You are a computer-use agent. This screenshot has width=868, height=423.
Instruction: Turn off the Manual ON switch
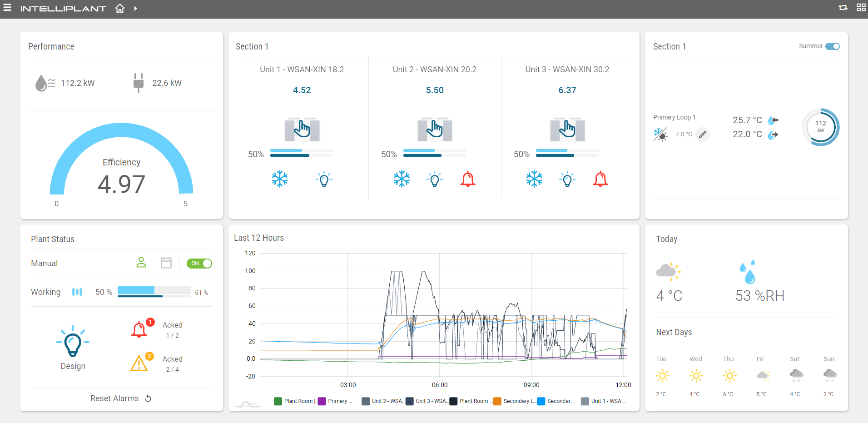(199, 263)
